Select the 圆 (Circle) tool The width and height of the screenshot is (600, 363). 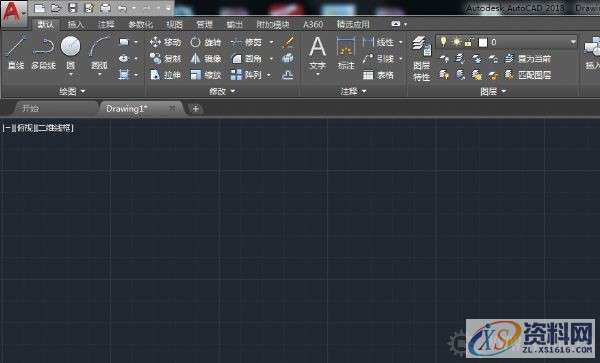coord(70,52)
